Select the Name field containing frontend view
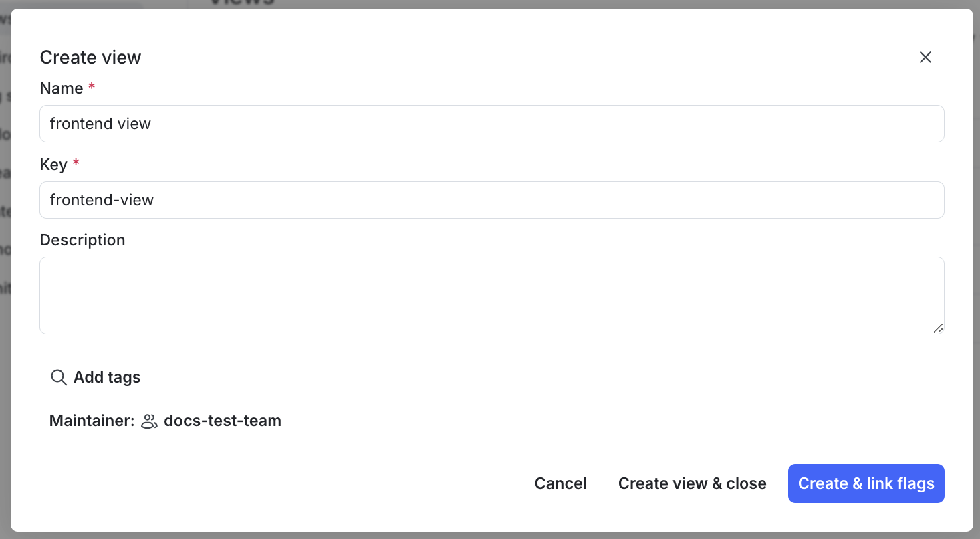 [491, 124]
